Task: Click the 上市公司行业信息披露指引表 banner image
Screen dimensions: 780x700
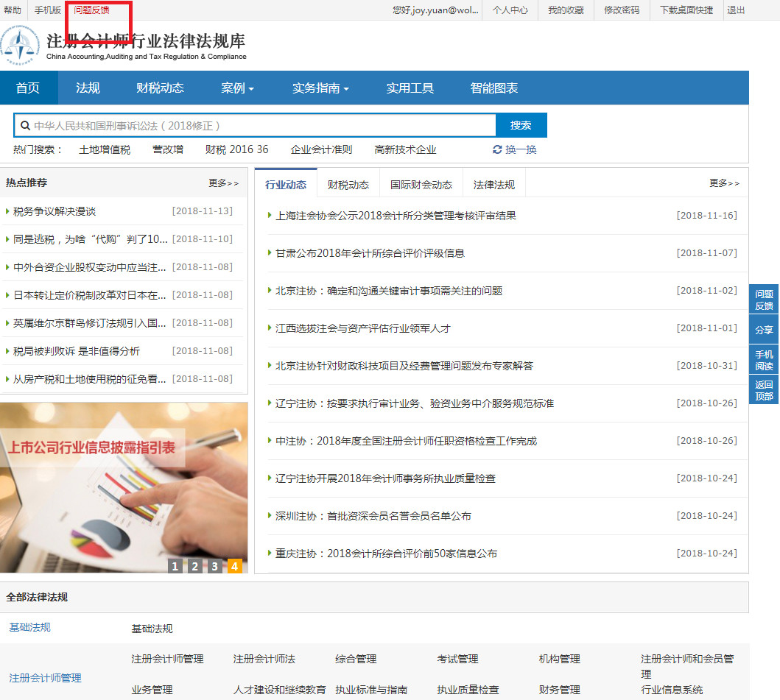Action: click(124, 478)
